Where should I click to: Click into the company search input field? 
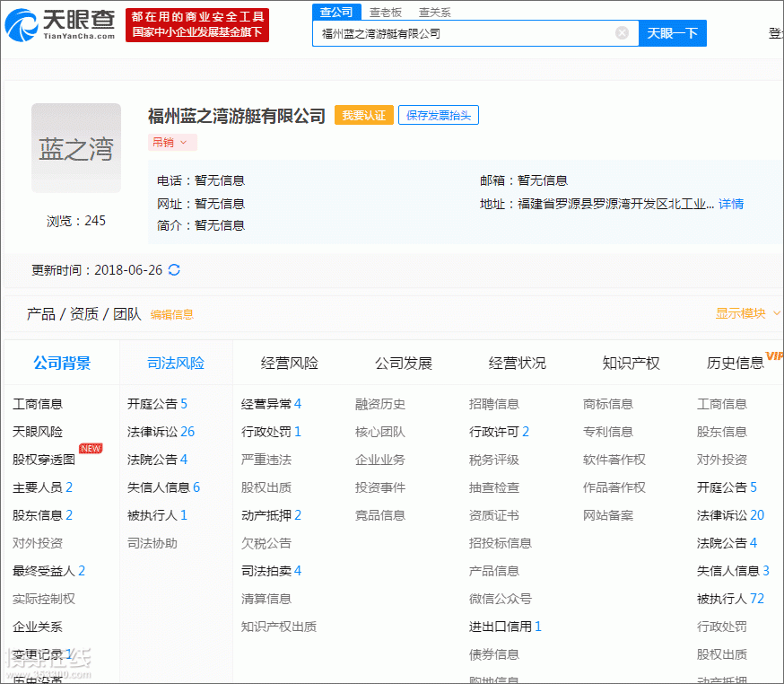coord(462,33)
